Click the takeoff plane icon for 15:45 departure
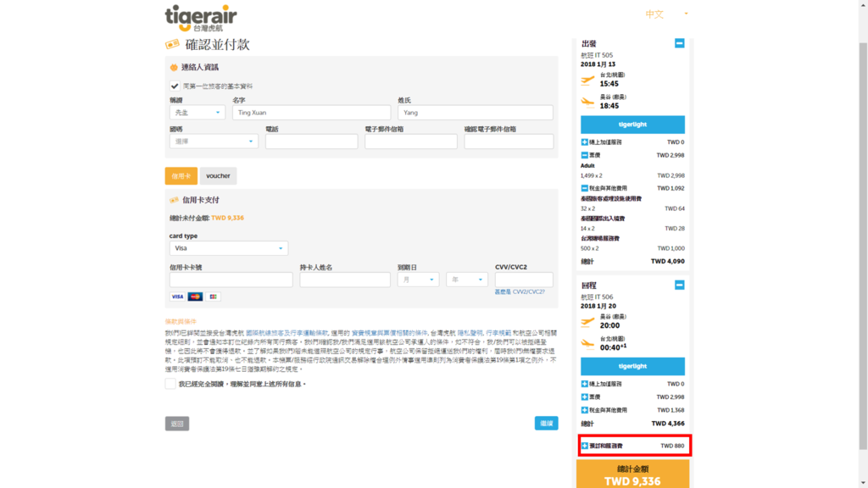 587,80
